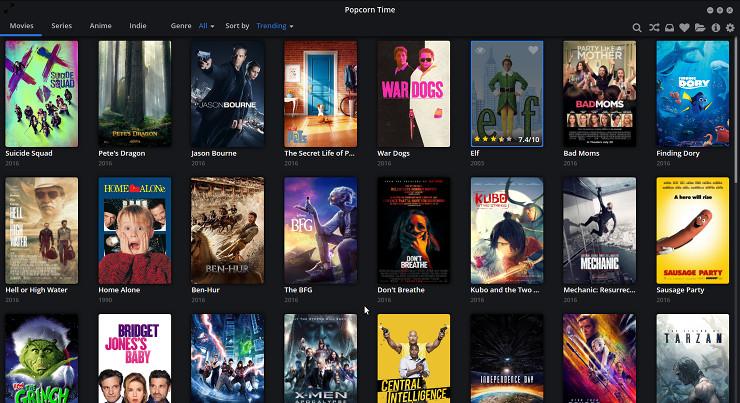Expand the Sort by Trending dropdown
The width and height of the screenshot is (740, 403).
275,25
